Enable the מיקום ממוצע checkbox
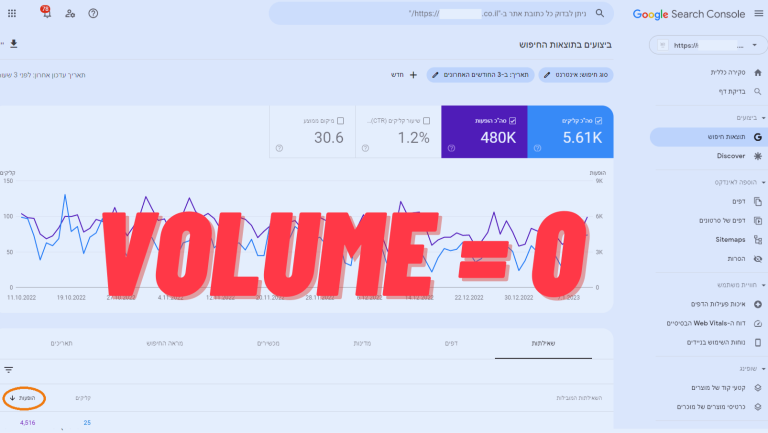768x433 pixels. tap(340, 120)
